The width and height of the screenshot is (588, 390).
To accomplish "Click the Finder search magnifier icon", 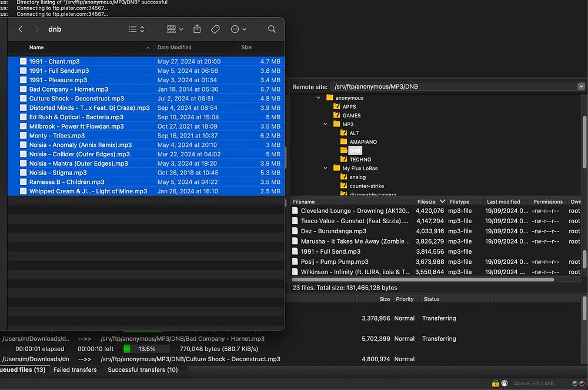I will [272, 29].
